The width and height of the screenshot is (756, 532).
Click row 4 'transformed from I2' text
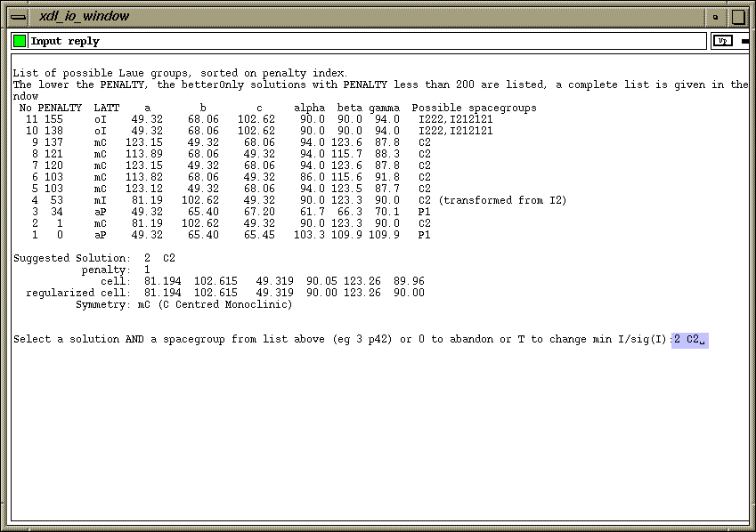[x=502, y=200]
